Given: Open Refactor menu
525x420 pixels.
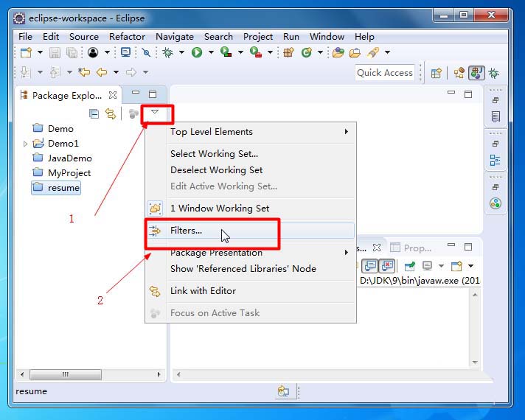Looking at the screenshot, I should 127,37.
